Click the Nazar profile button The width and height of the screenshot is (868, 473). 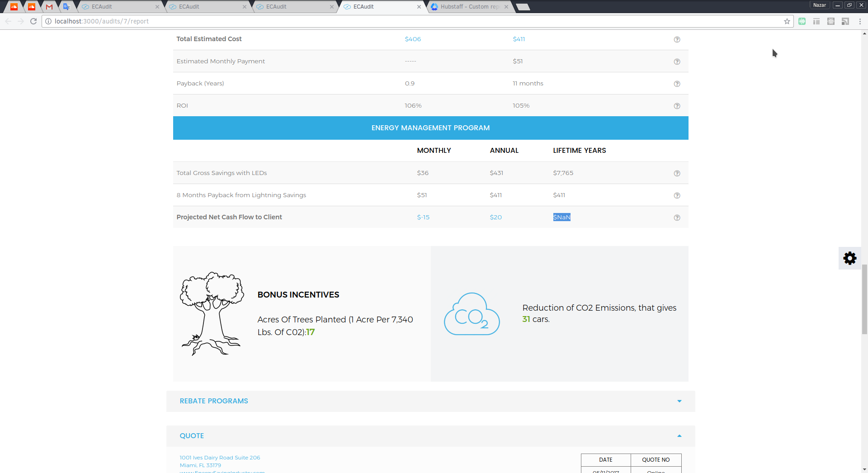point(819,5)
